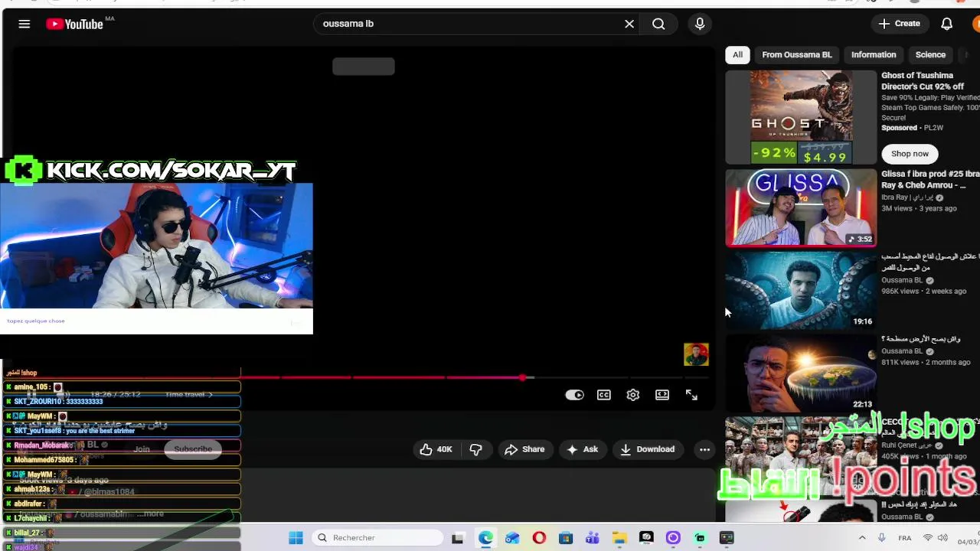The image size is (980, 551).
Task: Open the octopus 19:16 video thumbnail
Action: coord(801,291)
